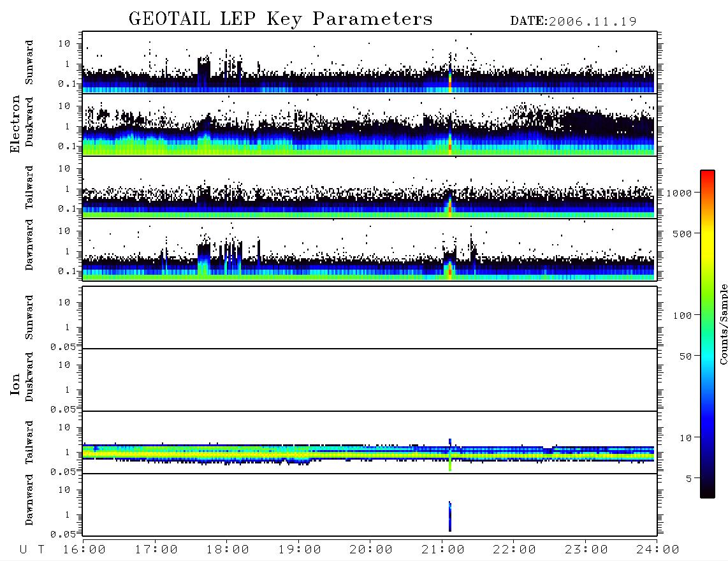Click the black bottom of the colorbar
Screen dimensions: 728x561
point(708,490)
